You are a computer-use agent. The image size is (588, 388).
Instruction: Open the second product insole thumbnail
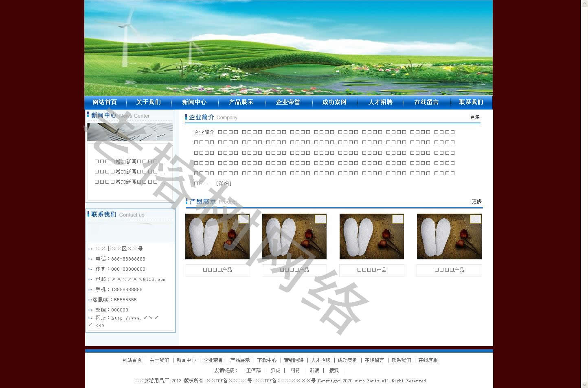tap(294, 237)
